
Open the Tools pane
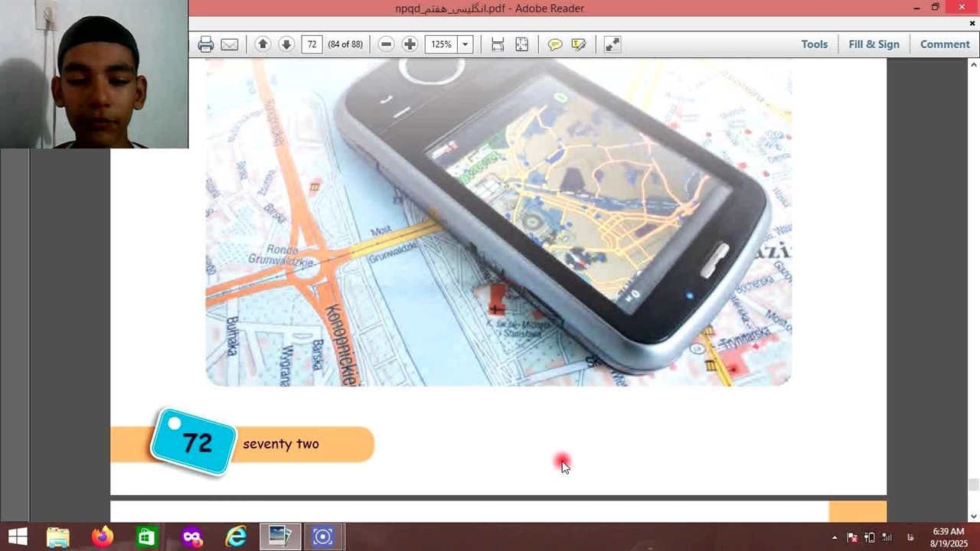814,44
